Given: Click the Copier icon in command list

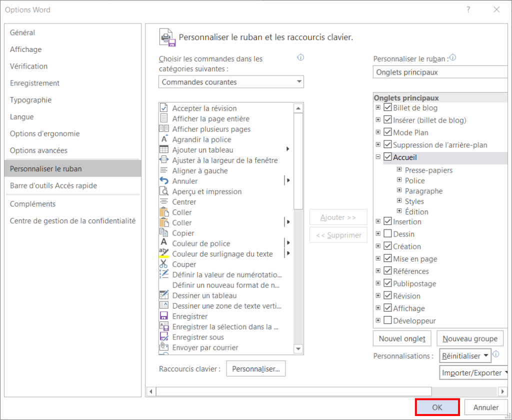Looking at the screenshot, I should tap(164, 232).
